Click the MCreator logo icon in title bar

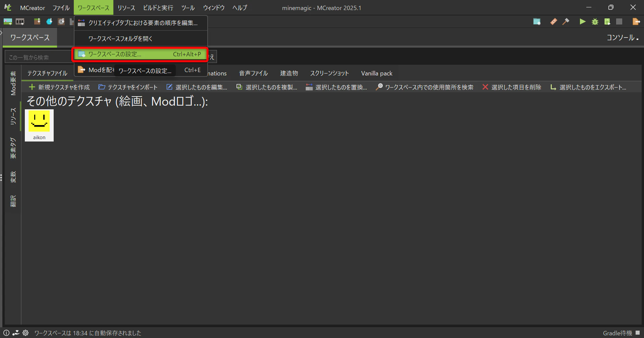click(8, 7)
